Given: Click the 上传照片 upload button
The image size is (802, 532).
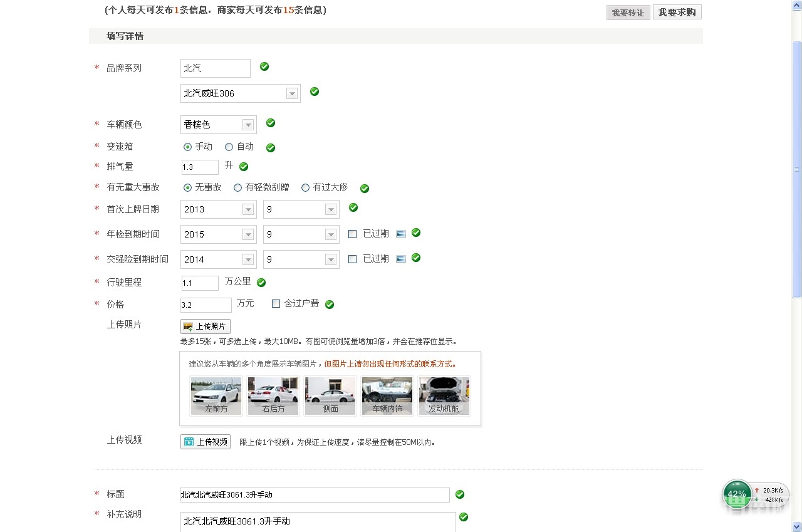Looking at the screenshot, I should [205, 326].
